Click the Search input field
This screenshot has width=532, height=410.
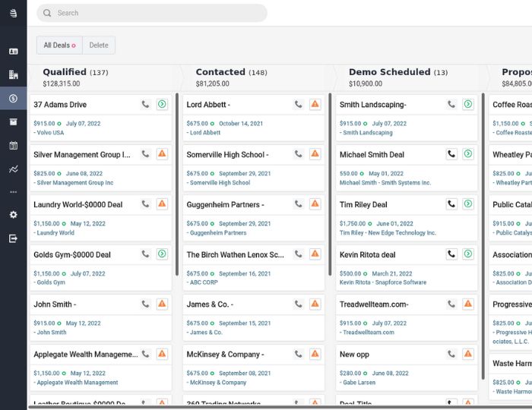152,13
